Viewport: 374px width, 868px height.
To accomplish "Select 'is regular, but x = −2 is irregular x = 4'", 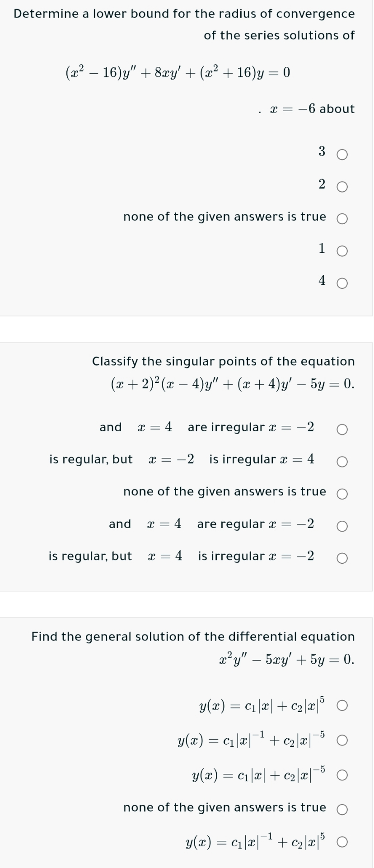I will 342,461.
